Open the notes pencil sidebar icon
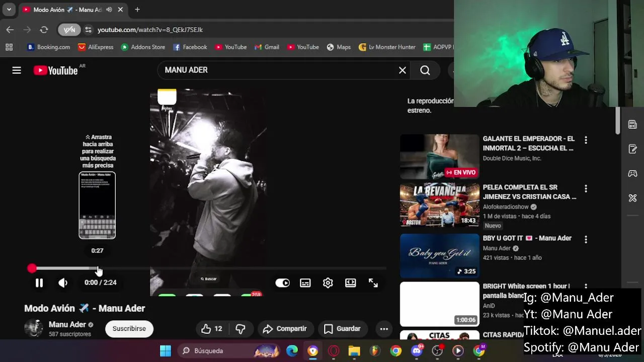Screen dimensions: 644x362 tap(632, 149)
